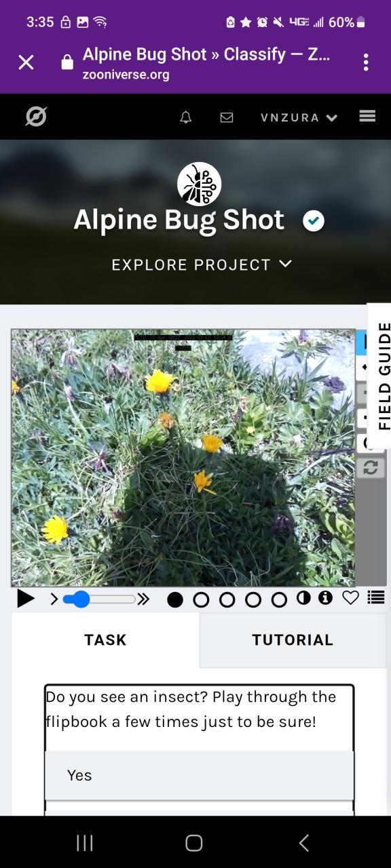Favorite the subject with the heart icon
Viewport: 391px width, 868px height.
coord(350,598)
